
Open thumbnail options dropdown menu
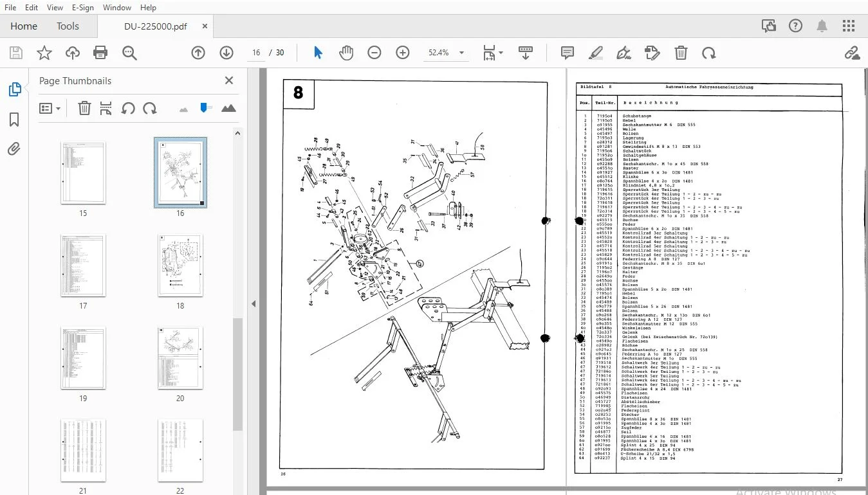[x=50, y=109]
